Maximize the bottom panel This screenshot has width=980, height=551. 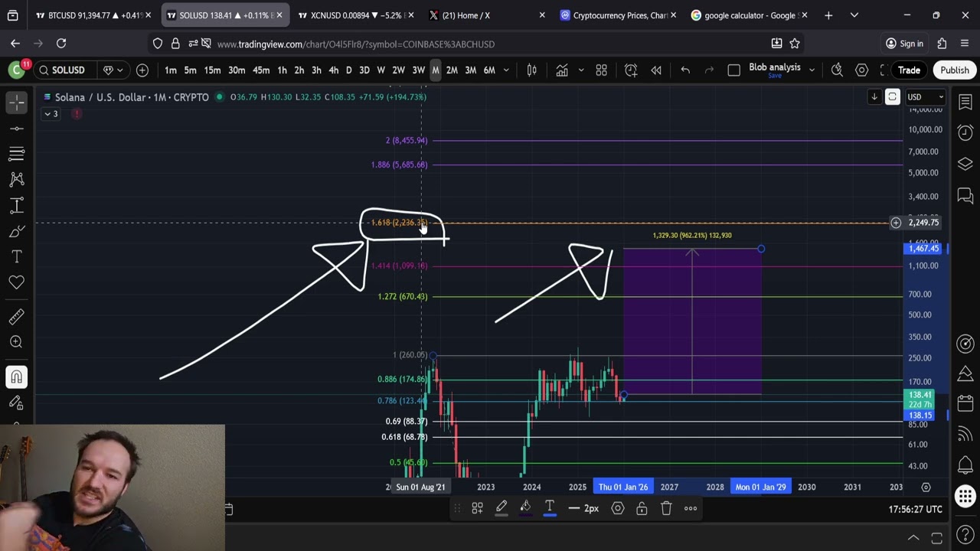coord(936,537)
